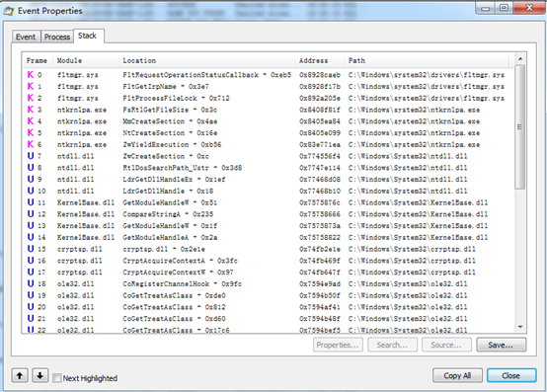Click ole32.dll module in frame 20
The width and height of the screenshot is (547, 392).
(76, 307)
